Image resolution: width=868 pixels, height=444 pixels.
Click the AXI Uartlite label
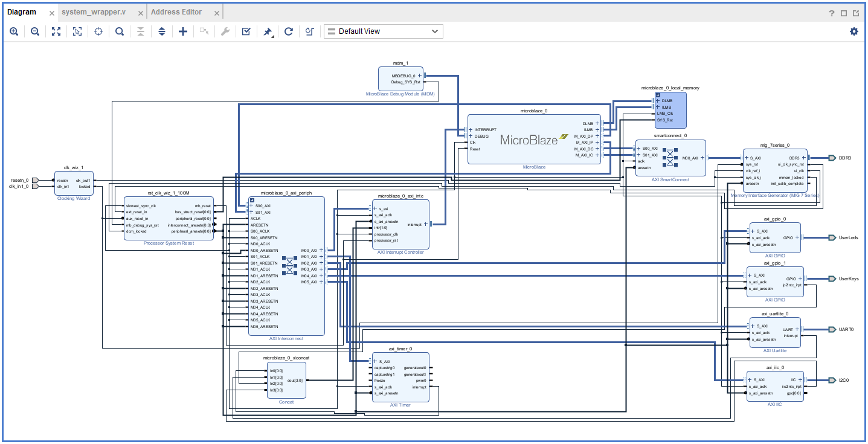coord(775,351)
